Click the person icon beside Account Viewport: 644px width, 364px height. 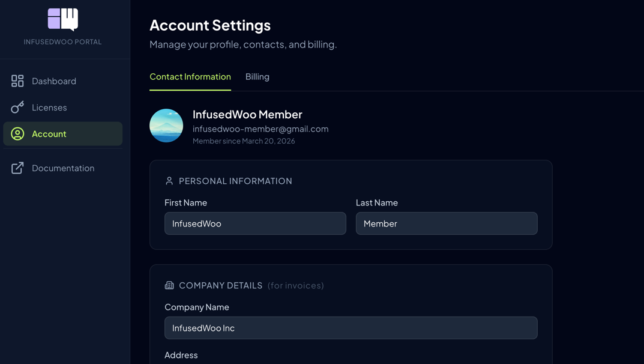(17, 133)
